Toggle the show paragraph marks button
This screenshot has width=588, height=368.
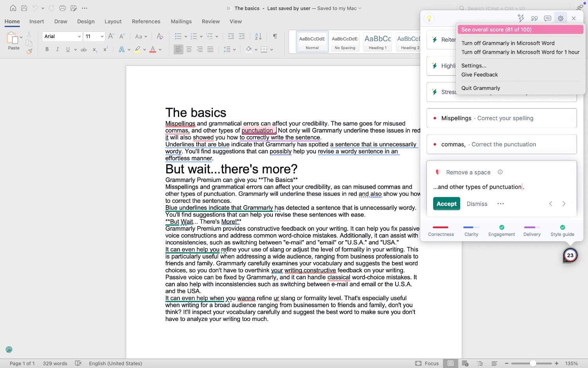275,36
